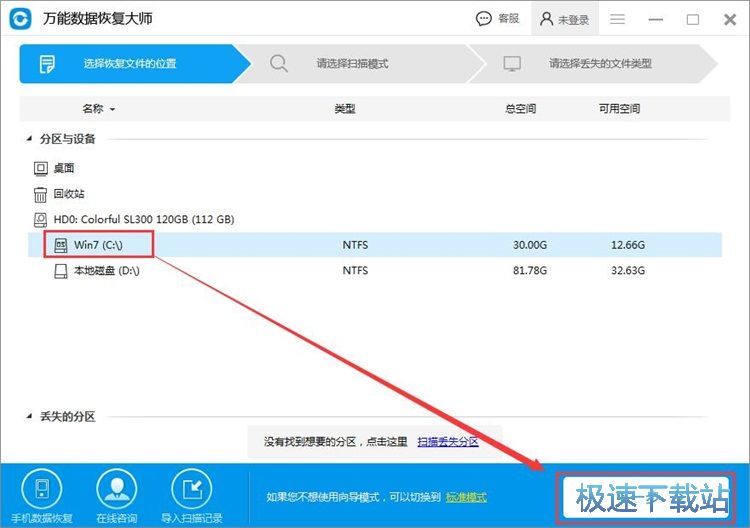
Task: Click the trash can icon beside 回收站
Action: coord(40,194)
